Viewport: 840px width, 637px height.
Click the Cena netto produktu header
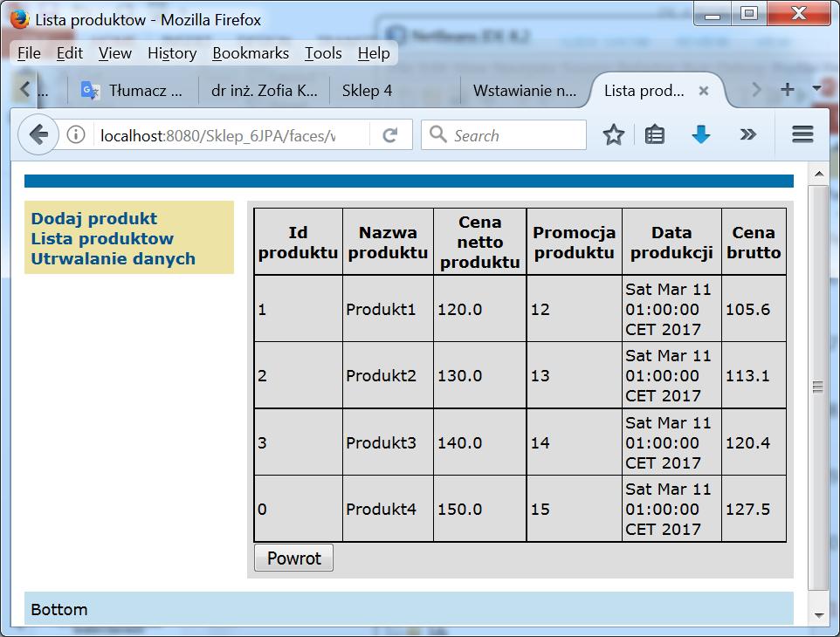click(479, 242)
